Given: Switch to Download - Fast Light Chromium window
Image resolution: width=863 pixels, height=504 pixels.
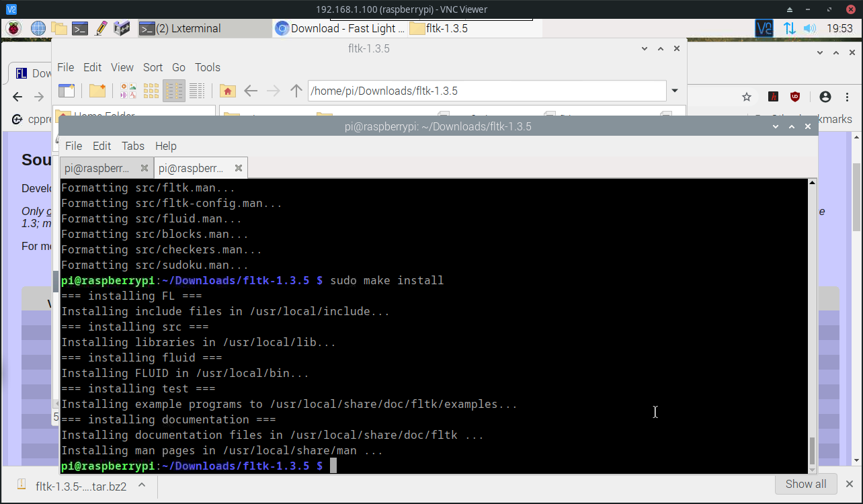Looking at the screenshot, I should [x=340, y=28].
